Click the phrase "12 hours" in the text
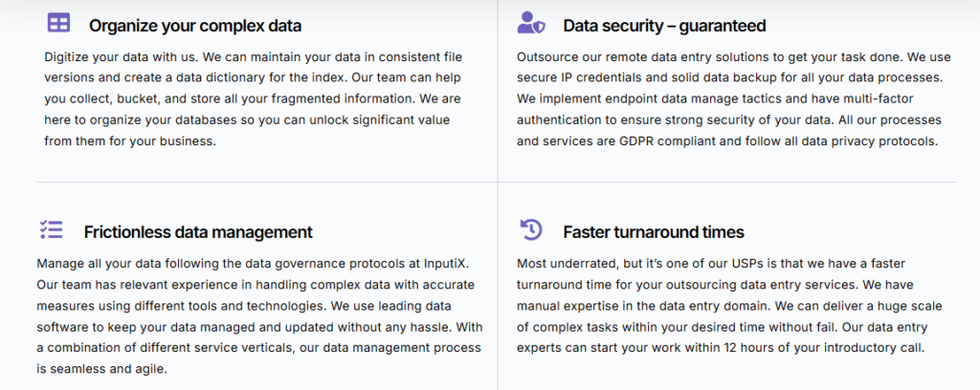 (x=749, y=348)
